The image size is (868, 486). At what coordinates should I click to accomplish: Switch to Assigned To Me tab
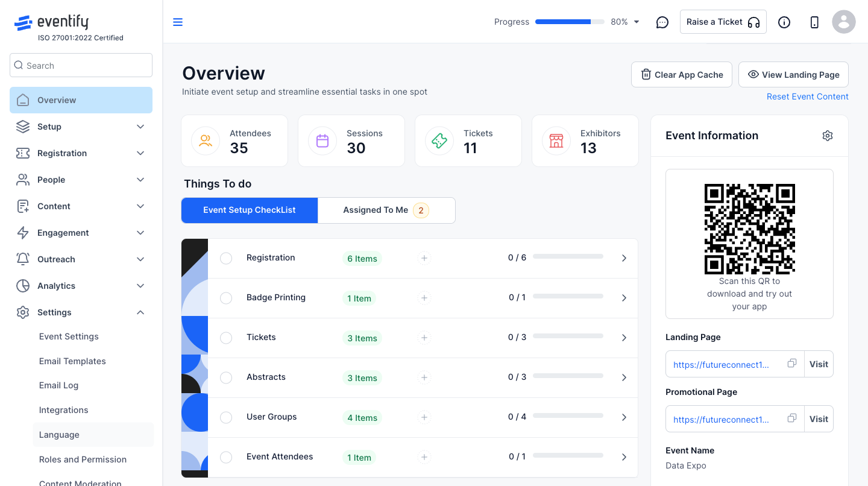386,210
